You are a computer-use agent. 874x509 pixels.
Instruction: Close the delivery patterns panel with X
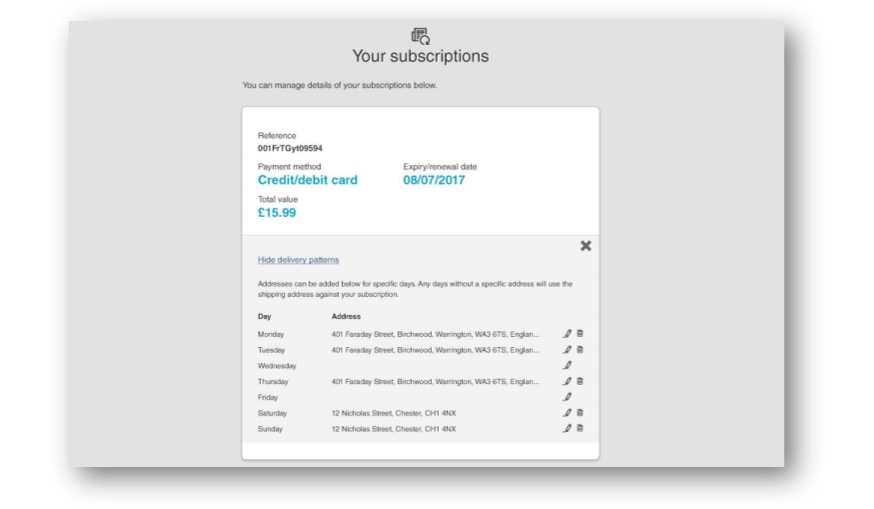[x=586, y=246]
